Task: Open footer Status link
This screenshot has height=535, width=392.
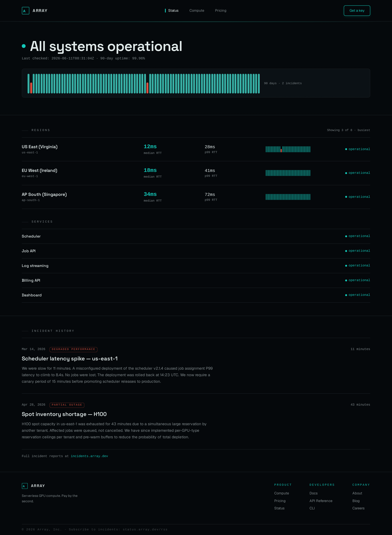Action: tap(279, 508)
